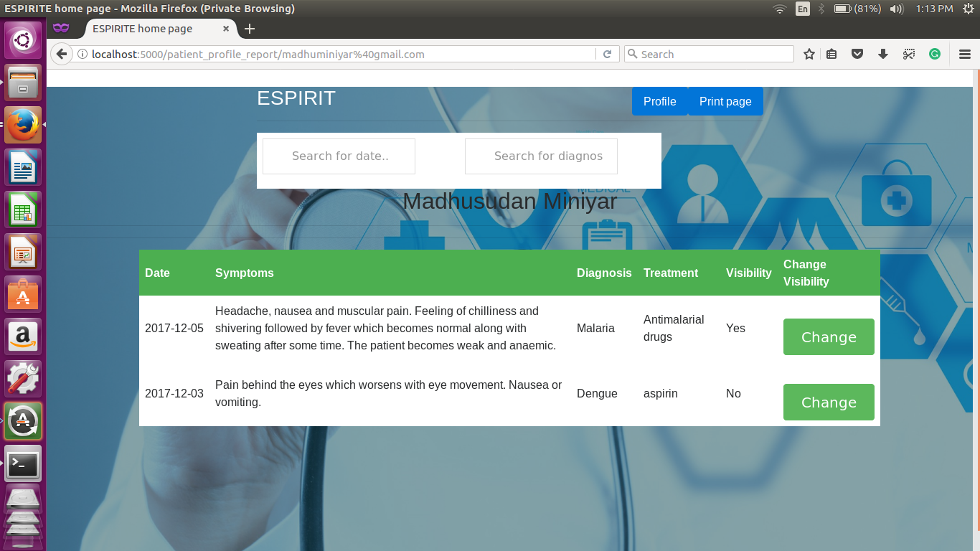Click the Profile button
980x551 pixels.
[660, 101]
